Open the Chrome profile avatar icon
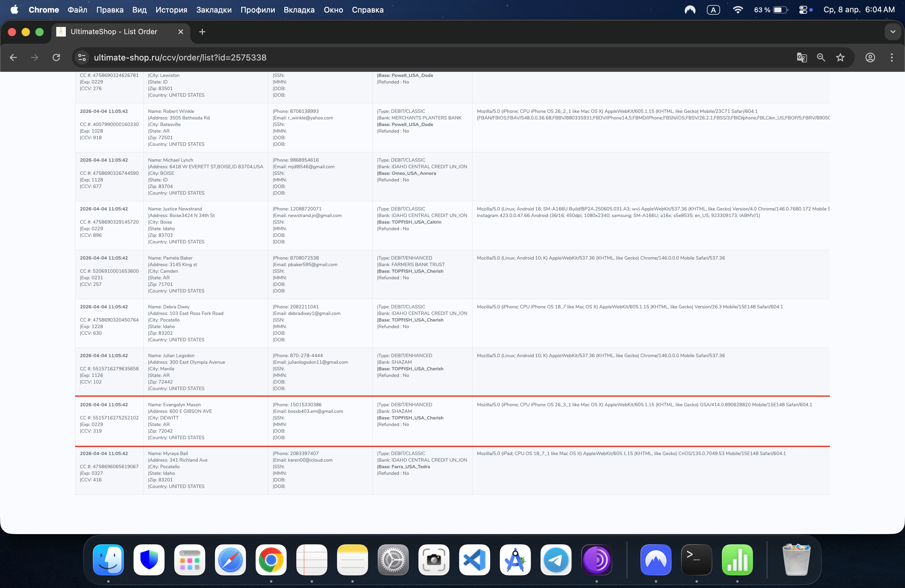This screenshot has width=905, height=588. [870, 57]
